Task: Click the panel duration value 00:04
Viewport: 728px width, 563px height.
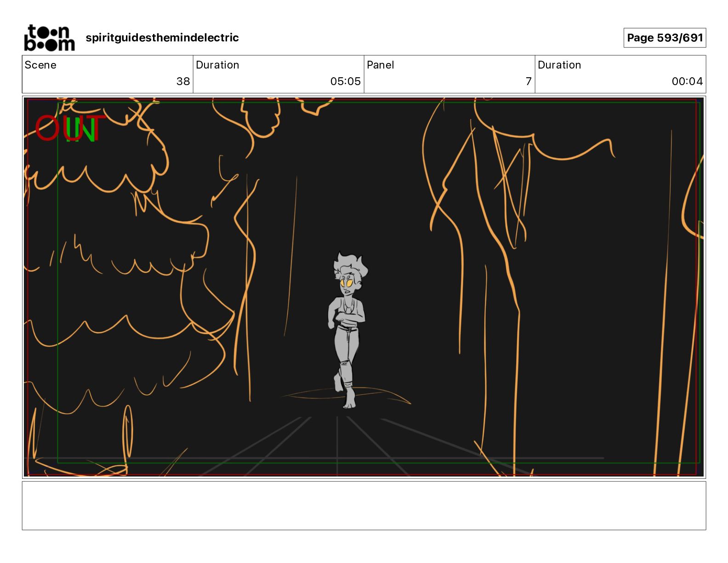Action: (687, 81)
